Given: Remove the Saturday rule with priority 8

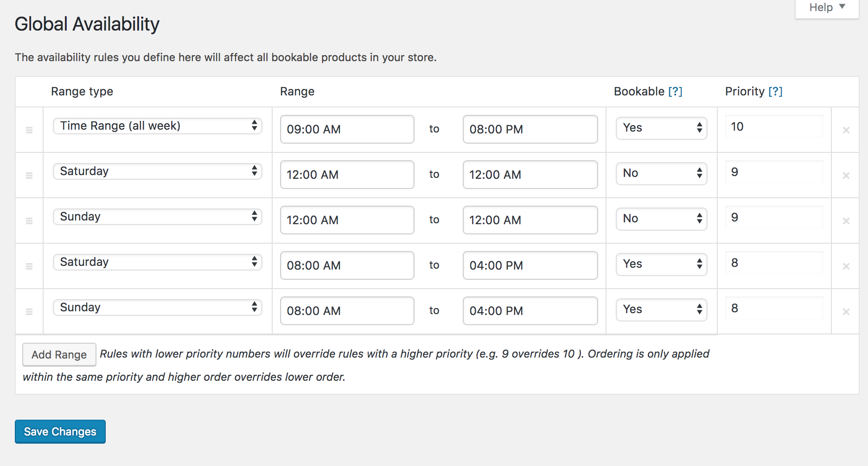Looking at the screenshot, I should pyautogui.click(x=846, y=266).
